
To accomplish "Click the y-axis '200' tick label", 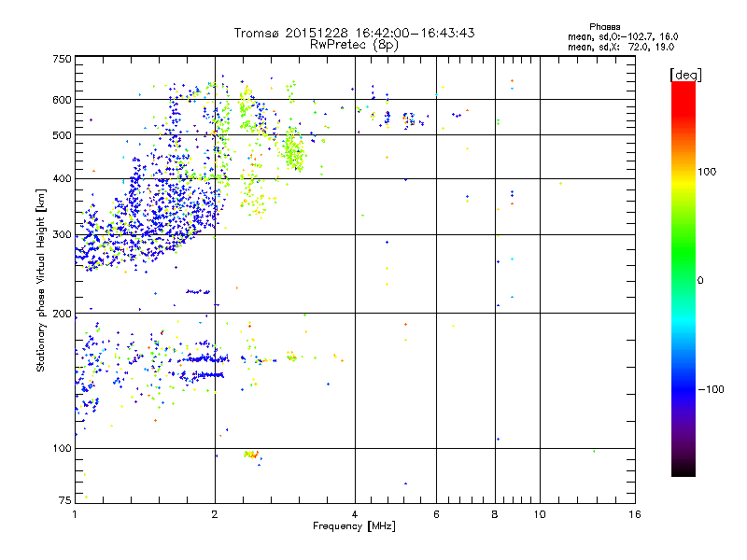I will [62, 314].
